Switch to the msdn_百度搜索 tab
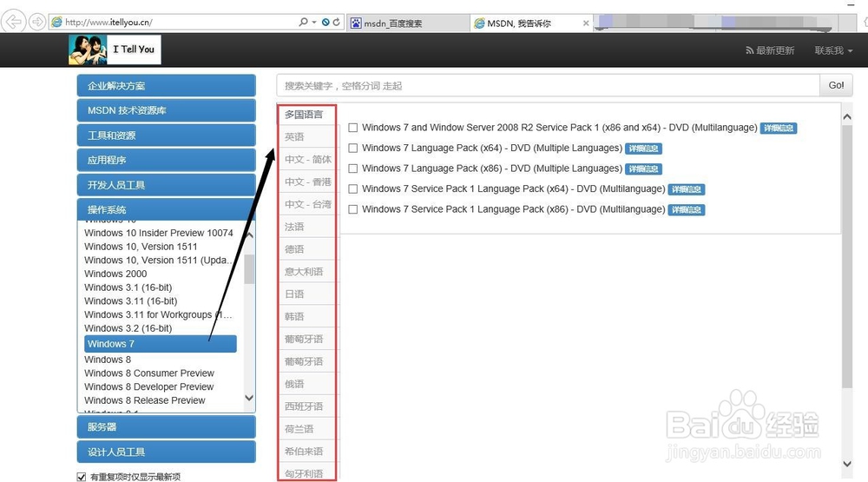Screen dimensions: 868x482 409,23
